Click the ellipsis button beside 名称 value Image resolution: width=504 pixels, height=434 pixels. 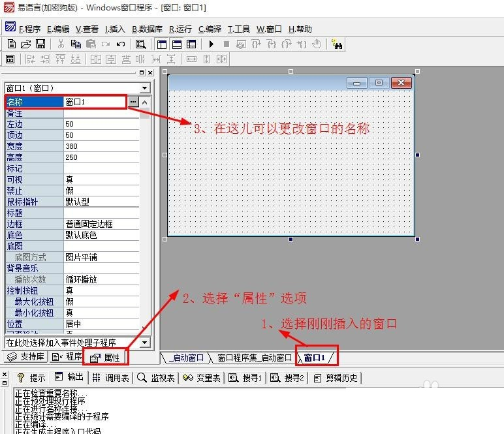pyautogui.click(x=133, y=102)
